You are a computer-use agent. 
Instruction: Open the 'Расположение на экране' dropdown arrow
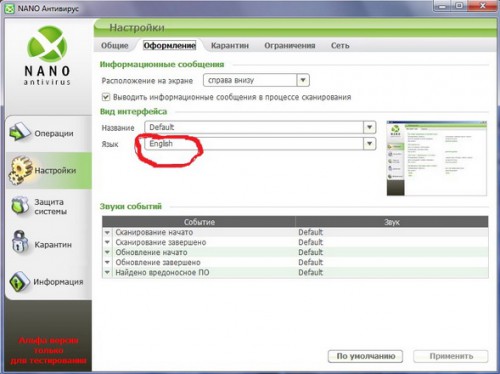pyautogui.click(x=303, y=80)
